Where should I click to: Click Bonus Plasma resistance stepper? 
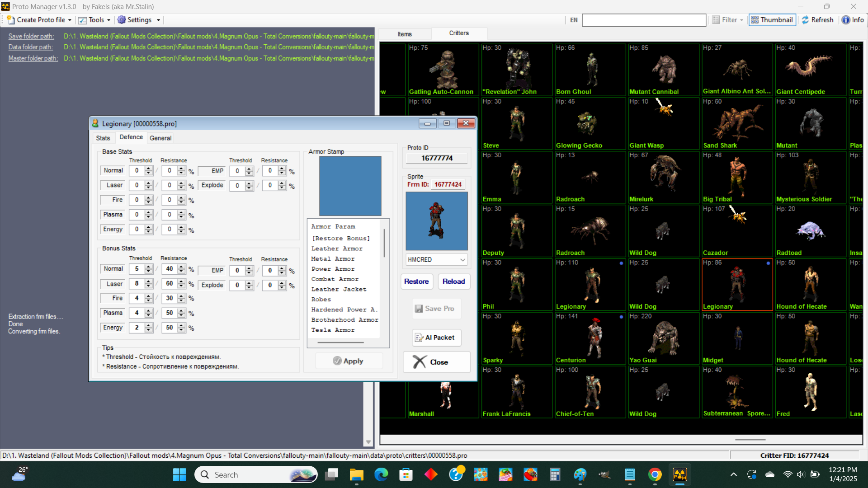click(181, 313)
